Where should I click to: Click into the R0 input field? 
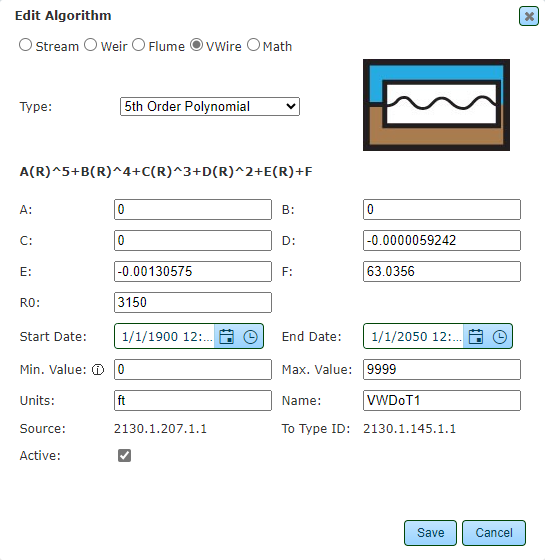[x=193, y=302]
